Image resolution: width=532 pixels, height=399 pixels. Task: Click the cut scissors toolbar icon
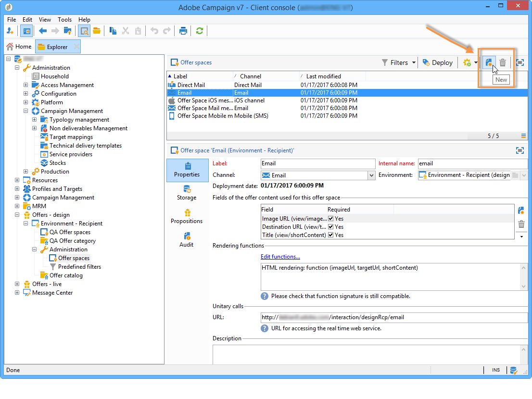click(x=126, y=31)
